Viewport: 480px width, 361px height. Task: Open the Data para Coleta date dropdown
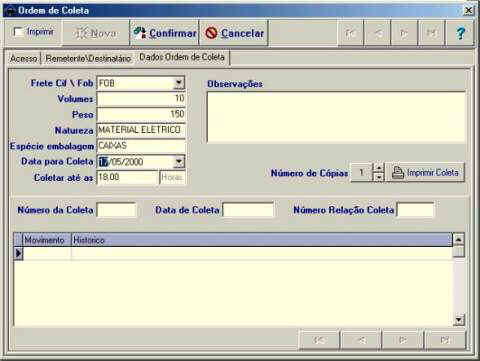[x=179, y=162]
